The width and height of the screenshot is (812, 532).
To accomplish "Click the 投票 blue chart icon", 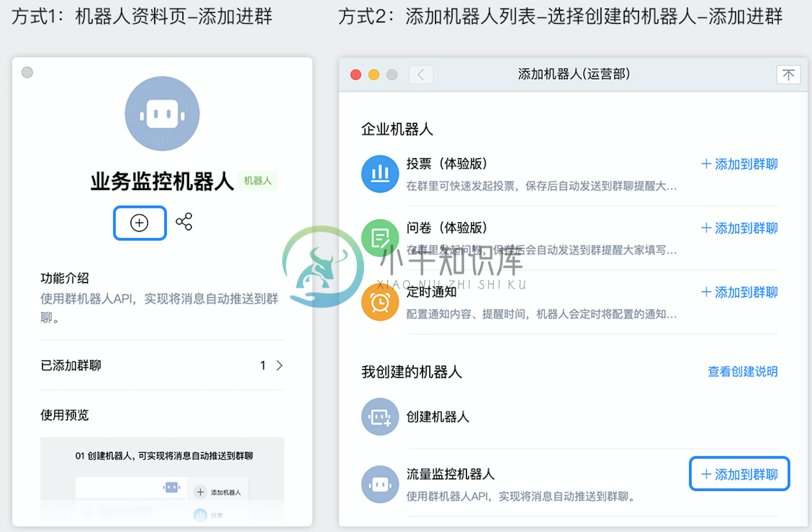I will pos(380,174).
